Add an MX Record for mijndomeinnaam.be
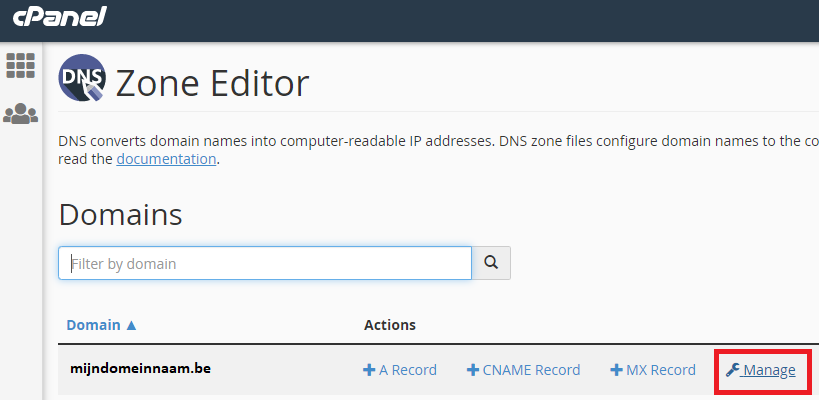 (653, 370)
